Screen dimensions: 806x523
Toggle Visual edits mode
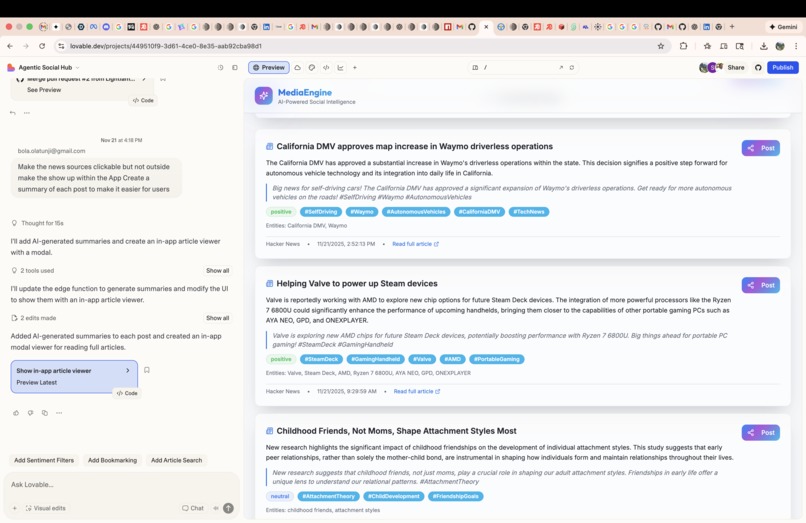click(45, 508)
